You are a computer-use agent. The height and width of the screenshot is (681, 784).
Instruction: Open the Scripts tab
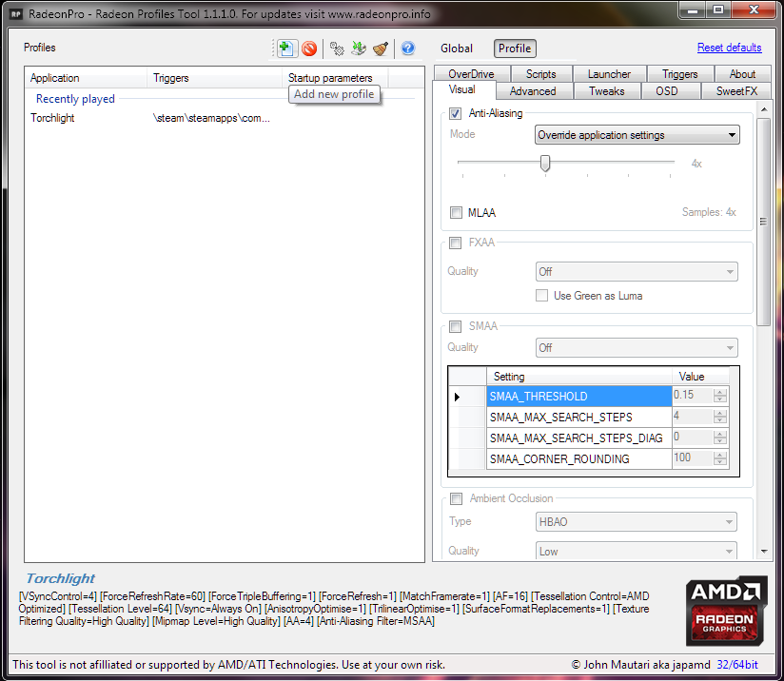pos(540,74)
